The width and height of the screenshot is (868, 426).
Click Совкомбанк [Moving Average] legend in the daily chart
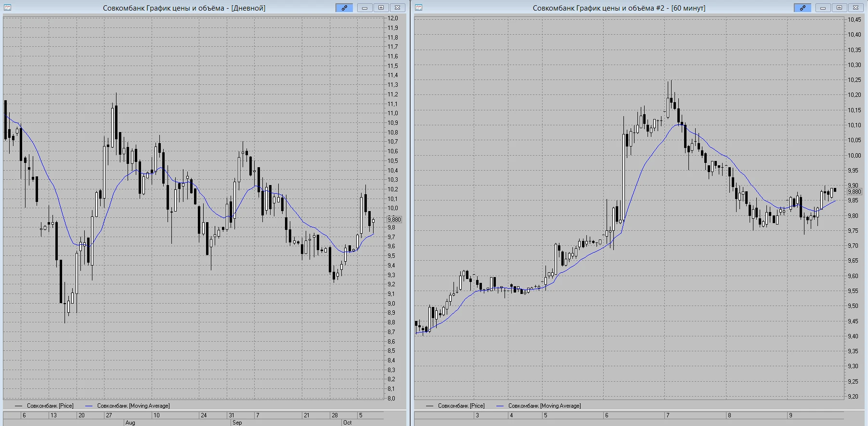pos(133,406)
